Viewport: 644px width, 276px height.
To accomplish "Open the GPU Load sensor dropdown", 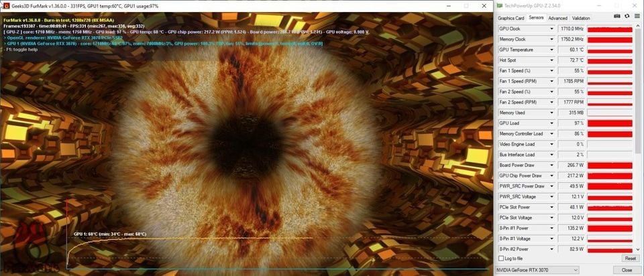I will pos(551,123).
